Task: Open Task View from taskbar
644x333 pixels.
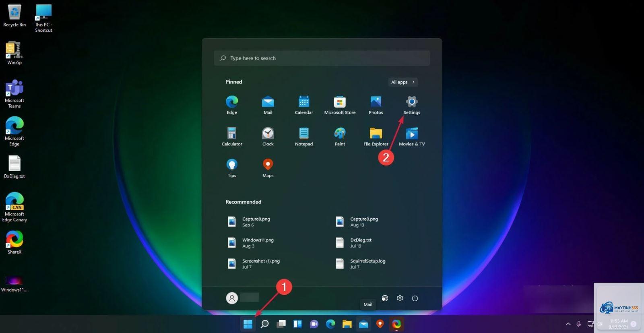Action: tap(281, 324)
